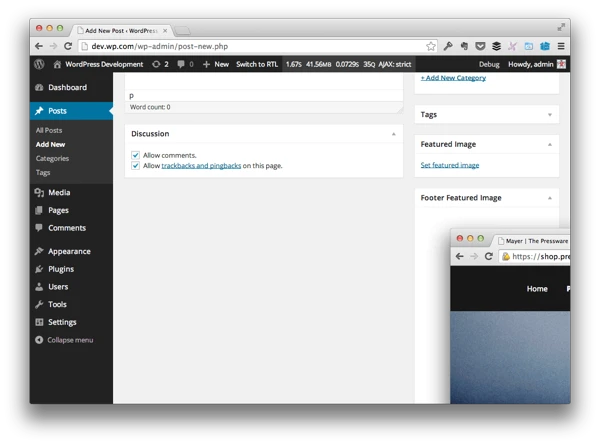Bookmark page with the star icon
Screen dimensions: 600x445
click(x=431, y=46)
